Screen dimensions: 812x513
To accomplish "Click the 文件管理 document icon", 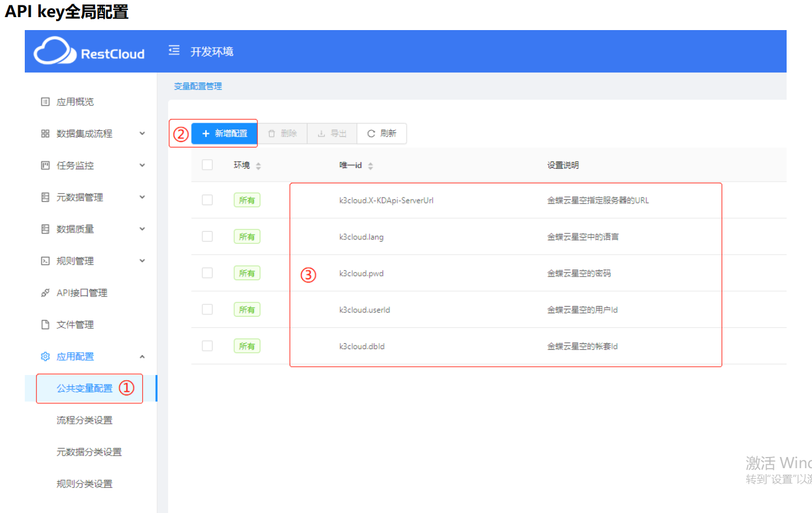I will tap(45, 324).
